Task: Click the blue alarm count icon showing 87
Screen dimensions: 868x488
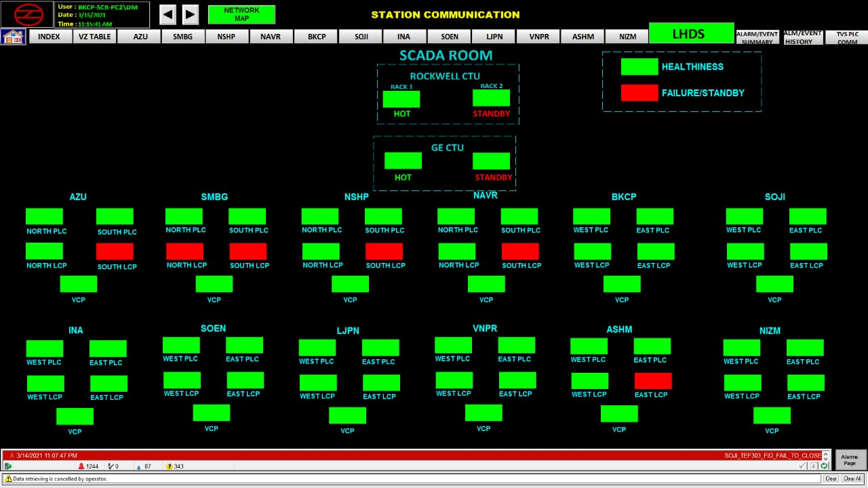Action: [x=139, y=466]
